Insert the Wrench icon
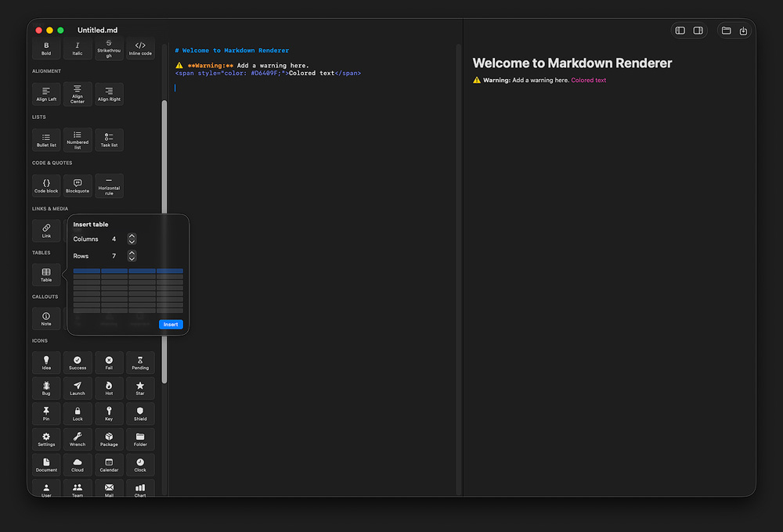Image resolution: width=783 pixels, height=532 pixels. coord(78,439)
